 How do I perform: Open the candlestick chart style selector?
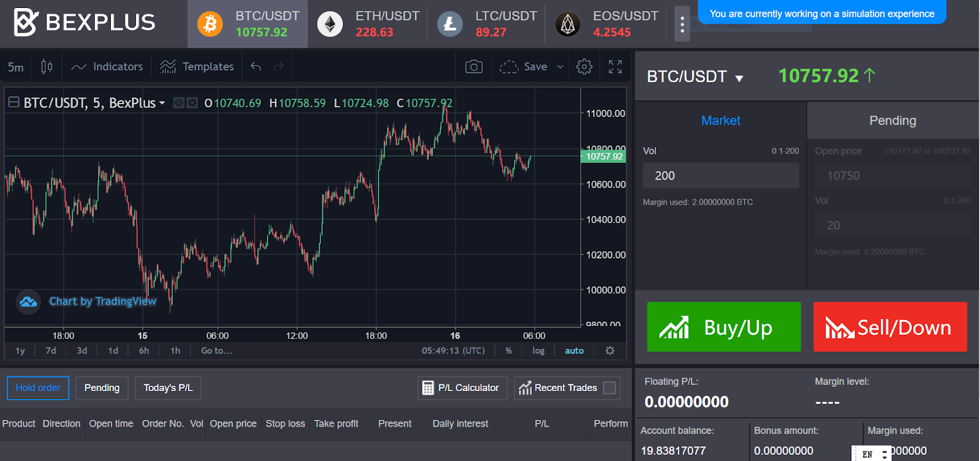pyautogui.click(x=47, y=66)
